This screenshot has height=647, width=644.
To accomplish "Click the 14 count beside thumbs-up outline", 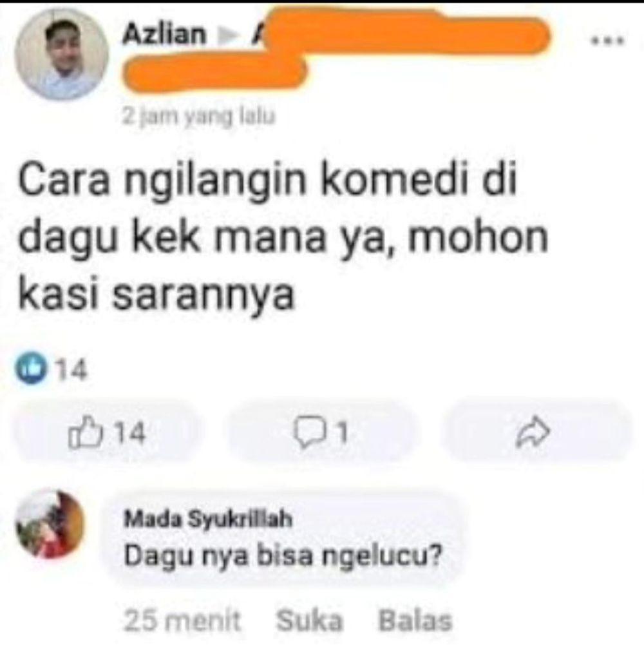I will point(129,433).
